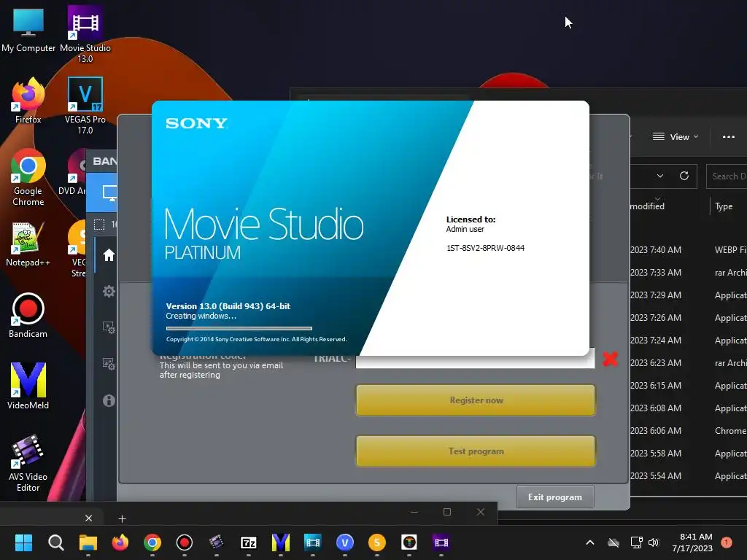Show hidden system tray icons
This screenshot has width=747, height=560.
[589, 542]
